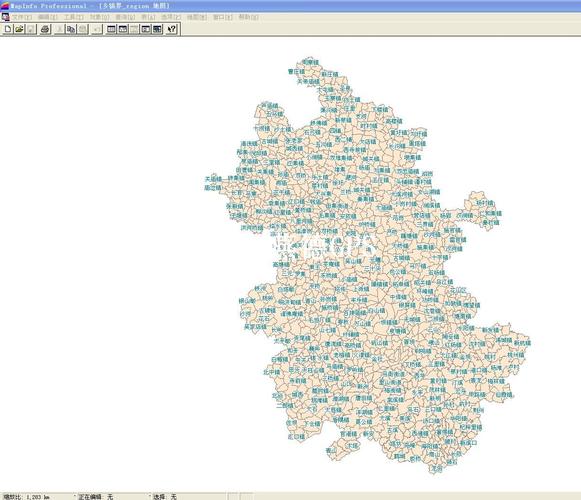This screenshot has width=581, height=500.
Task: Click the Print toolbar icon
Action: click(x=45, y=29)
